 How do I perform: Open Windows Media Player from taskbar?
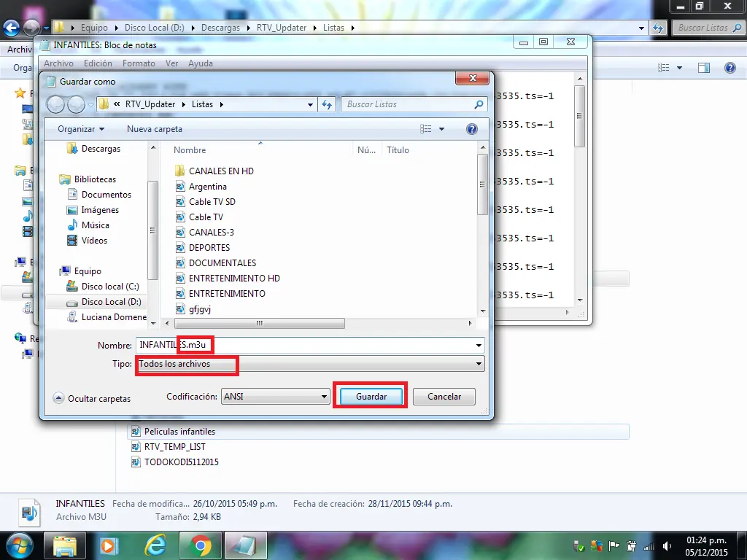pyautogui.click(x=109, y=545)
